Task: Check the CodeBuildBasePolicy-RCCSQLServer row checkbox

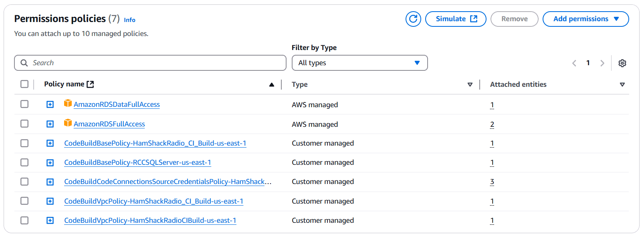Action: tap(24, 162)
